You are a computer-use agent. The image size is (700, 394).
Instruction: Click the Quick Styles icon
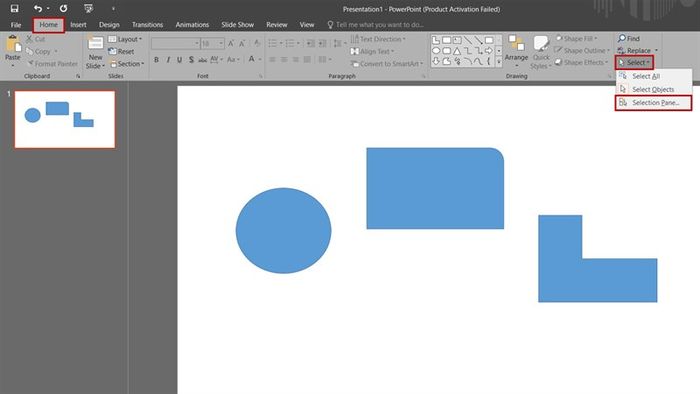[x=541, y=44]
